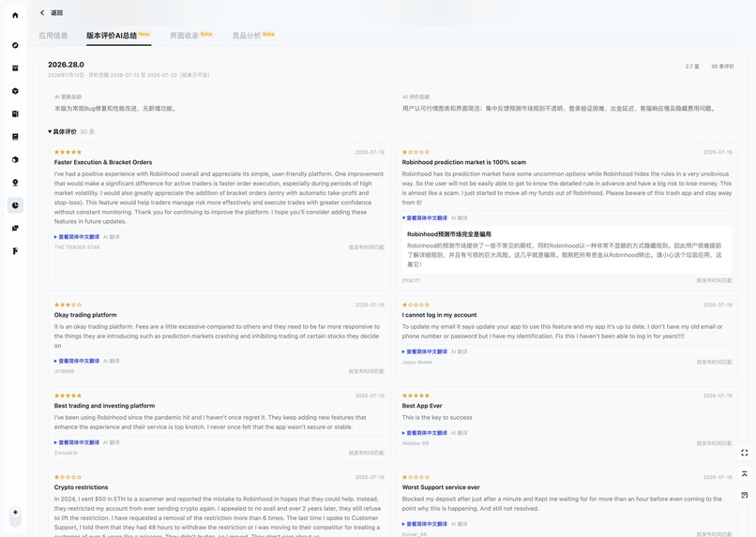Click reviewer name THE TRADER STAR
The height and width of the screenshot is (537, 756).
tap(77, 247)
